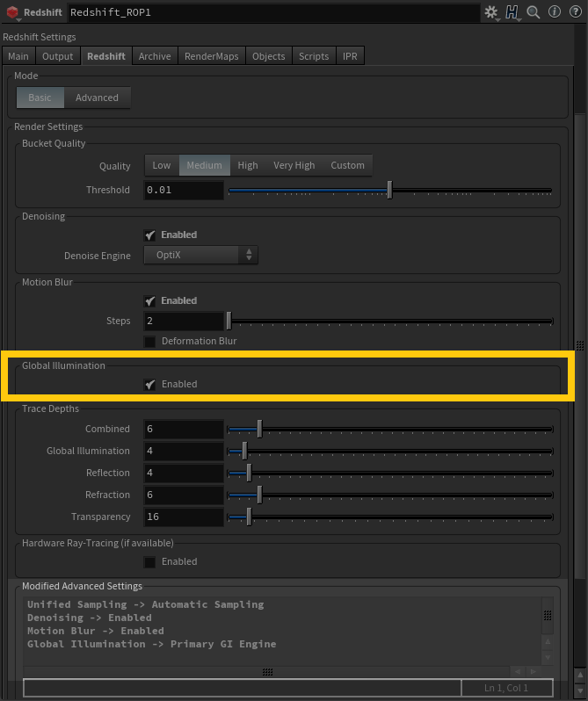The width and height of the screenshot is (588, 701).
Task: Open the help question mark icon
Action: click(574, 12)
